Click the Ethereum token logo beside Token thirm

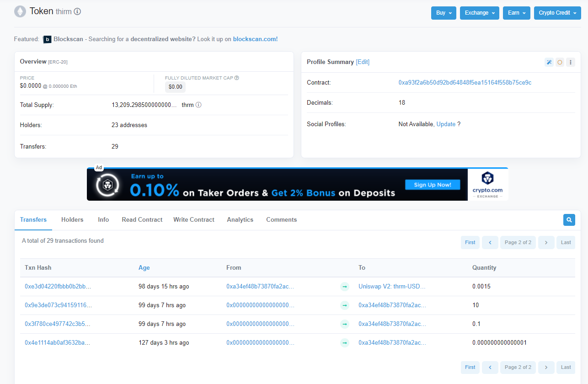coord(20,11)
